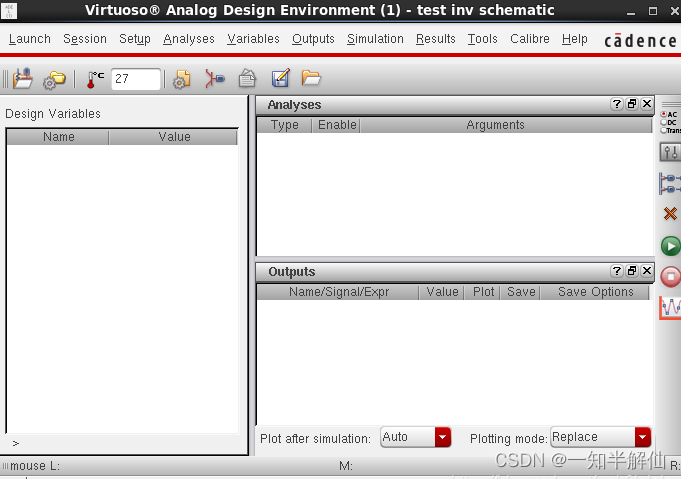Click the orange X delete icon
Image resolution: width=681 pixels, height=479 pixels.
(670, 213)
